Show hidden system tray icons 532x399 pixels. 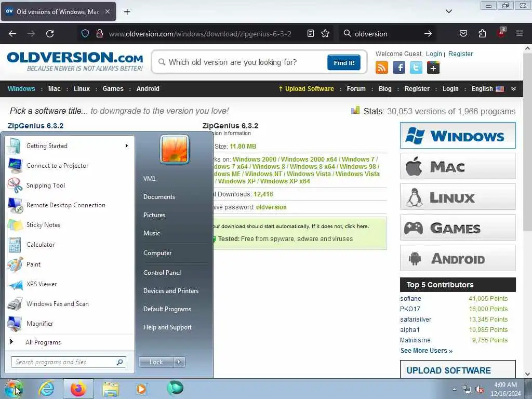(454, 390)
